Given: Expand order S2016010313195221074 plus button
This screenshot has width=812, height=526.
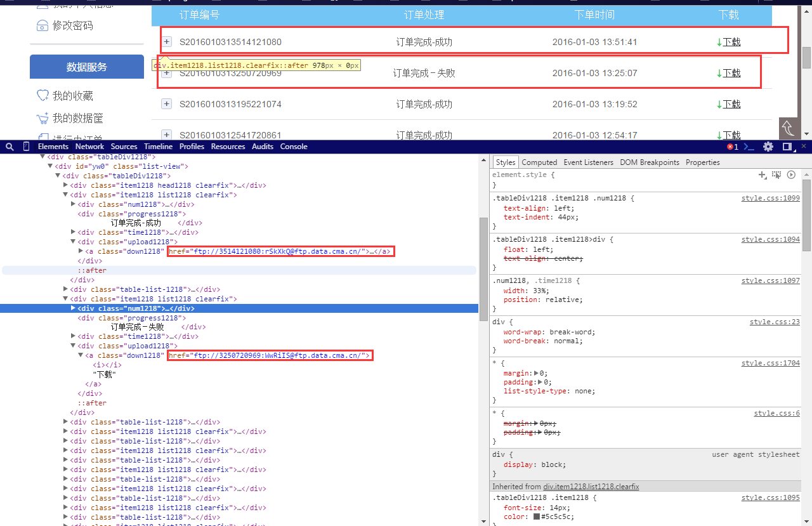Looking at the screenshot, I should (x=166, y=104).
